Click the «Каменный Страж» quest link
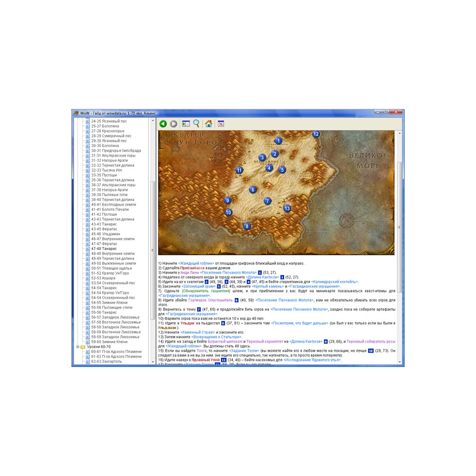Viewport: 476px width, 476px height. 198,332
